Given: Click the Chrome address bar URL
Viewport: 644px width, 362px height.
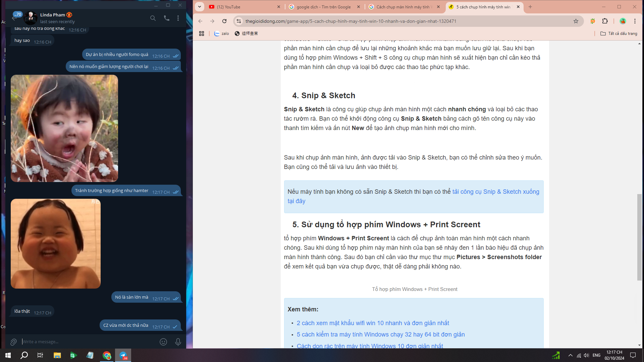Looking at the screenshot, I should (x=351, y=21).
